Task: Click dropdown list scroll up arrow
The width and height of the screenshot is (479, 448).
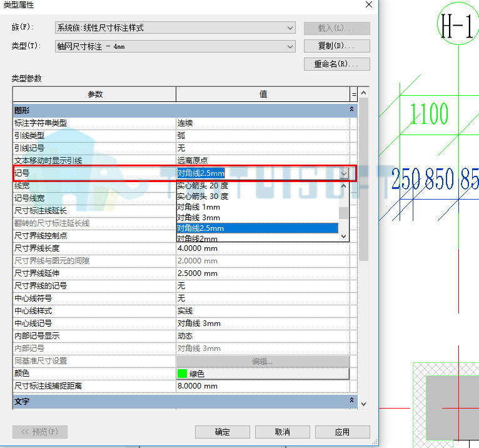Action: (x=344, y=186)
